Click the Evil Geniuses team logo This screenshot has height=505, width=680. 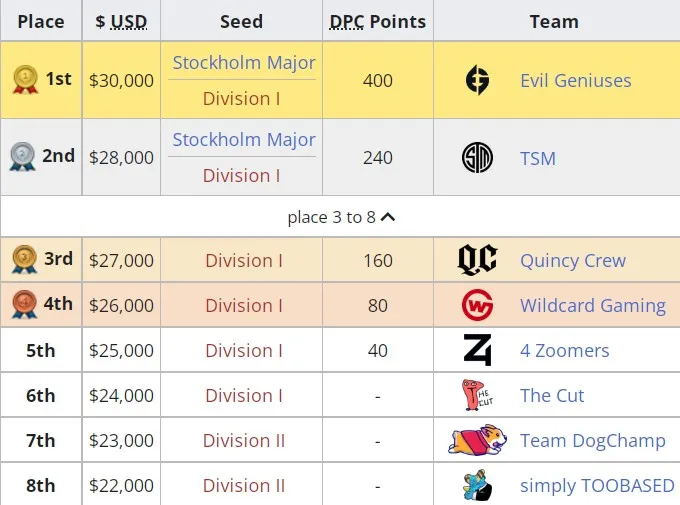(x=477, y=80)
